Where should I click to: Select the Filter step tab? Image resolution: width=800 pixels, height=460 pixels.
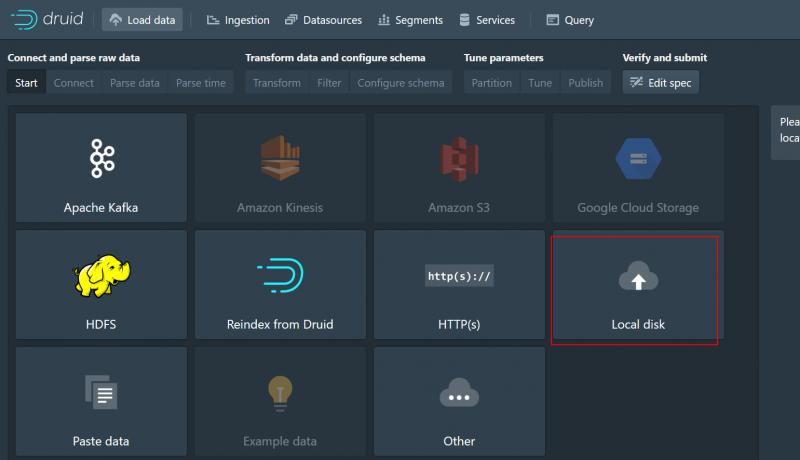[x=329, y=83]
